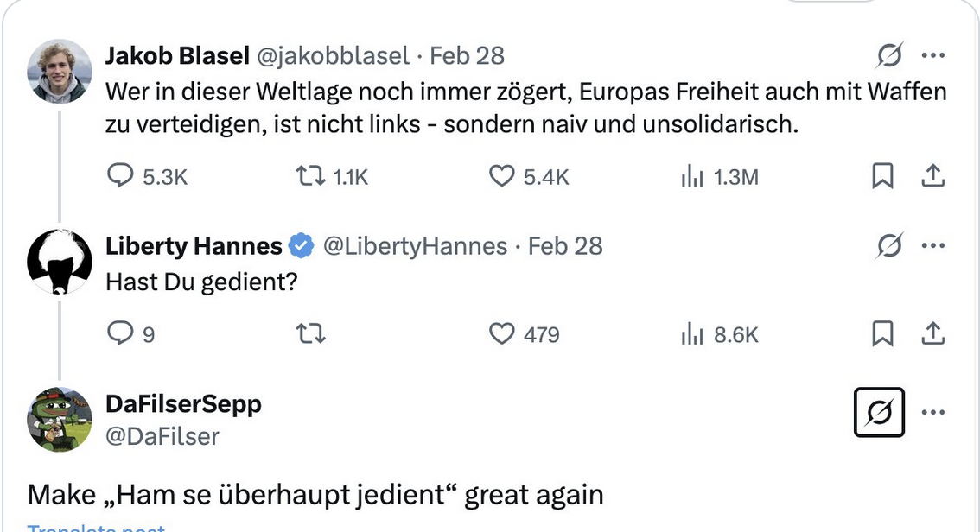The width and height of the screenshot is (980, 532).
Task: Open more options for DaFilserSepp's post
Action: (x=933, y=413)
